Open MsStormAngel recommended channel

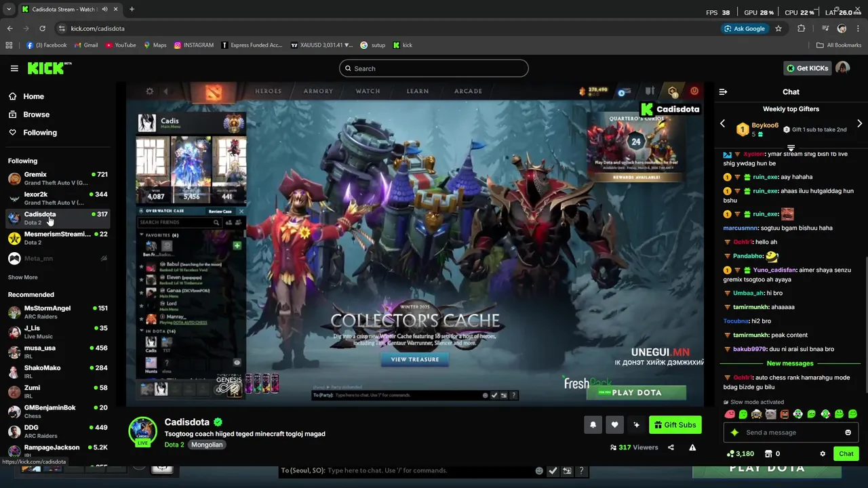[58, 312]
